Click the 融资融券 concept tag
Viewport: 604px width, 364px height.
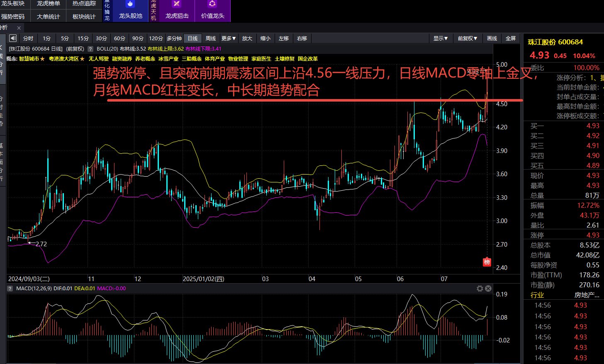pos(122,59)
